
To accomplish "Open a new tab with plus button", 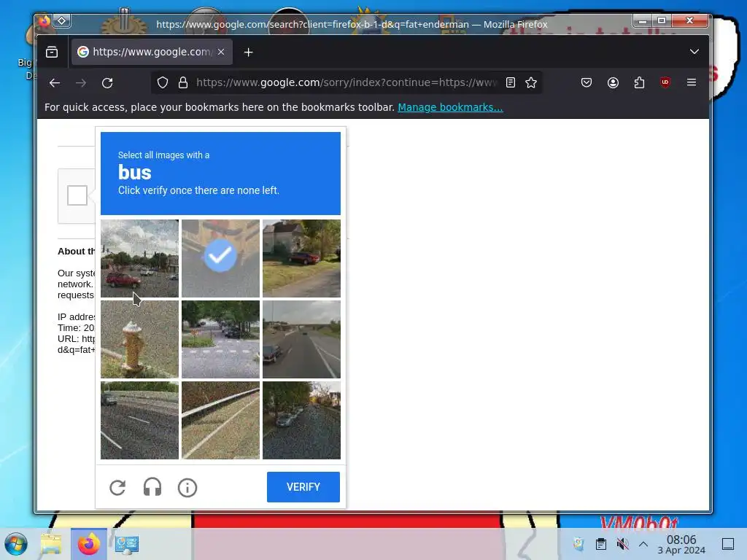I will coord(248,52).
